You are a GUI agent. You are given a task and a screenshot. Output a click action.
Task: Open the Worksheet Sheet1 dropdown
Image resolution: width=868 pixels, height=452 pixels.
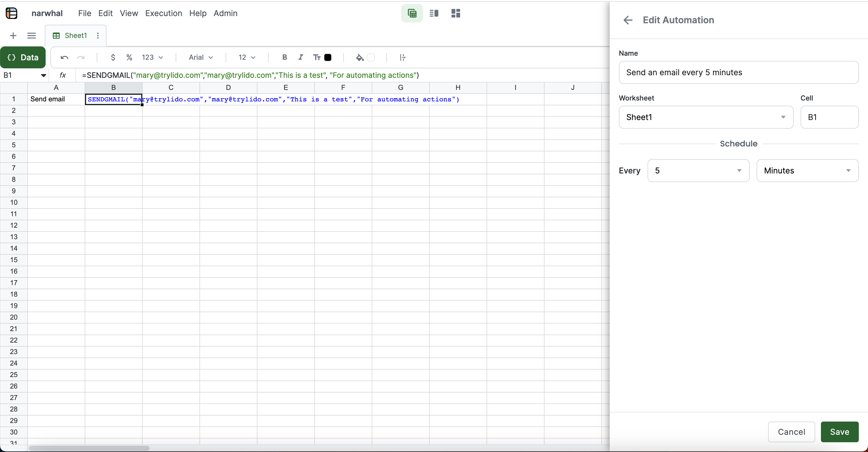(706, 117)
